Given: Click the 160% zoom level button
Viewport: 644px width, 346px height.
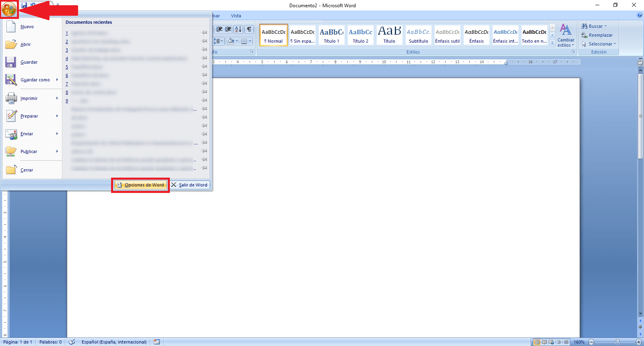Looking at the screenshot, I should [x=579, y=342].
